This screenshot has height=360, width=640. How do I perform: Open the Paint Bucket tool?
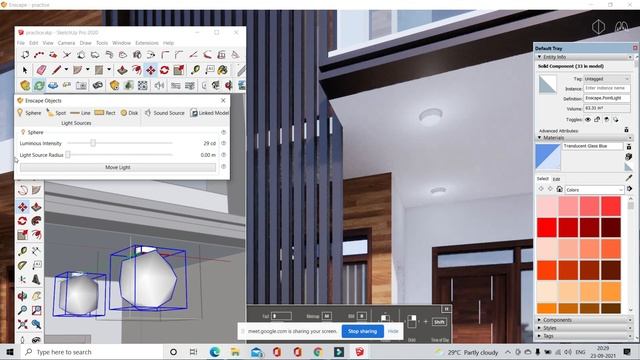tap(223, 70)
